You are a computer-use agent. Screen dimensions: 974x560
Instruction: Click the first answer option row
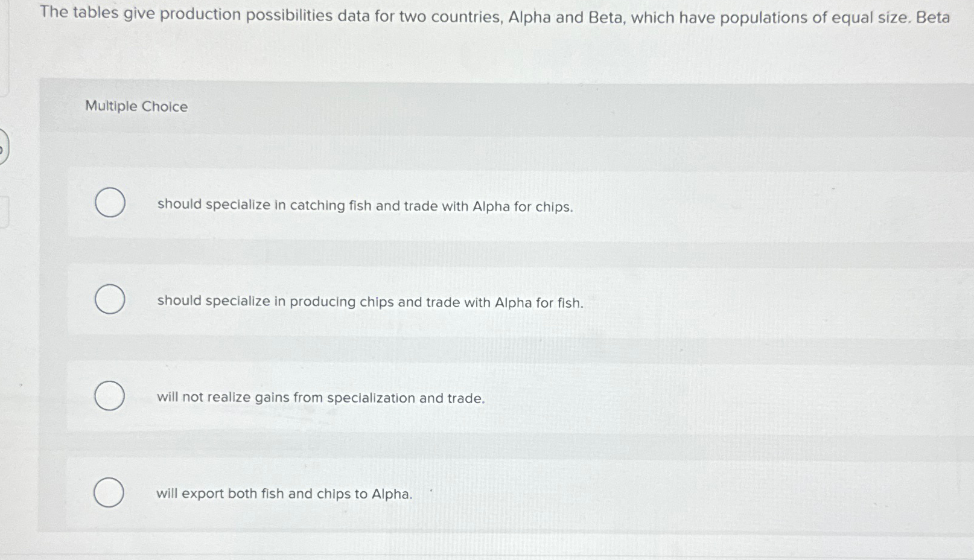[x=422, y=206]
